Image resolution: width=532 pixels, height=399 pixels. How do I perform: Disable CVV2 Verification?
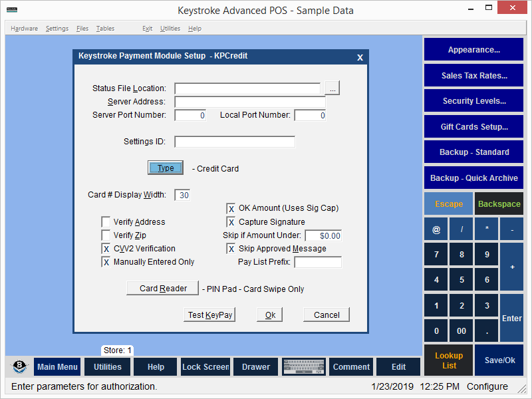tap(106, 248)
